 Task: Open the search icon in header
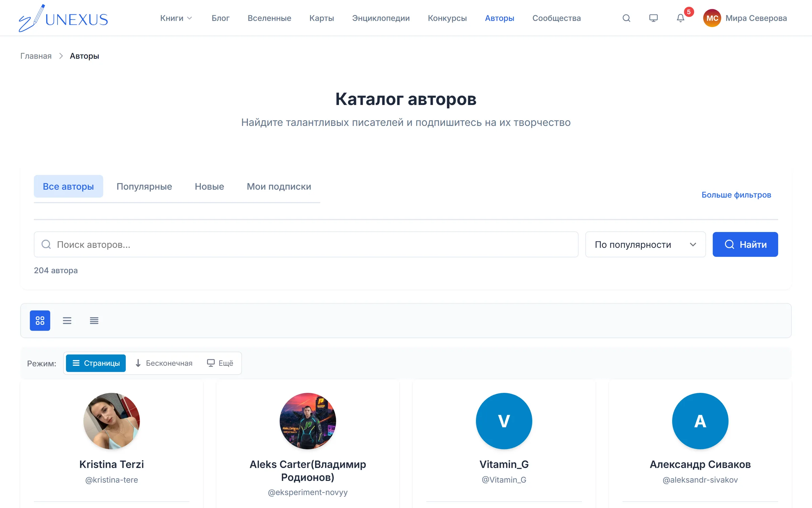[x=626, y=18]
